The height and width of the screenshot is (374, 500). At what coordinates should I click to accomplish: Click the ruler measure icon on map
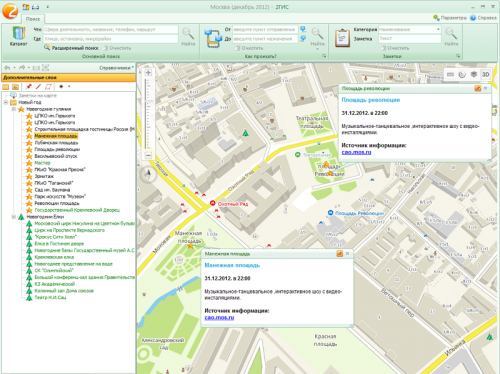pos(450,74)
